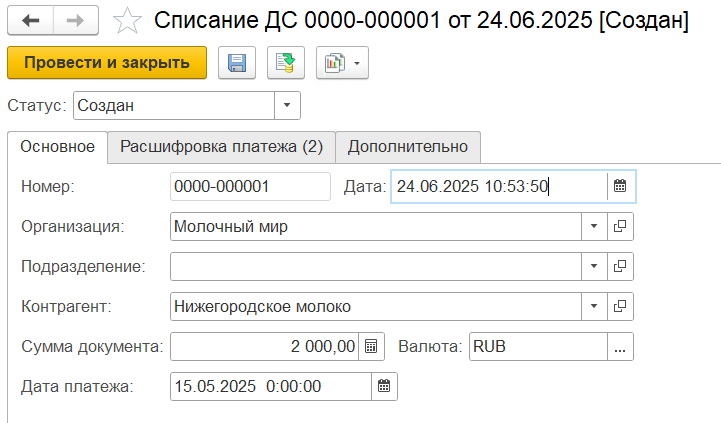Expand the Статус dropdown list
Image resolution: width=721 pixels, height=423 pixels.
click(x=287, y=105)
